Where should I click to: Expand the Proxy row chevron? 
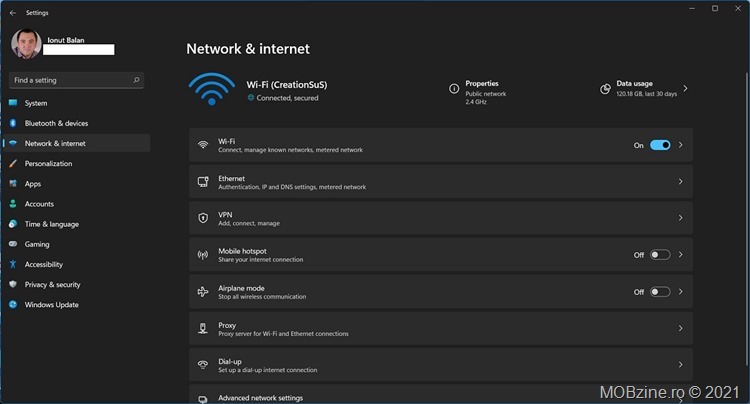pos(680,328)
